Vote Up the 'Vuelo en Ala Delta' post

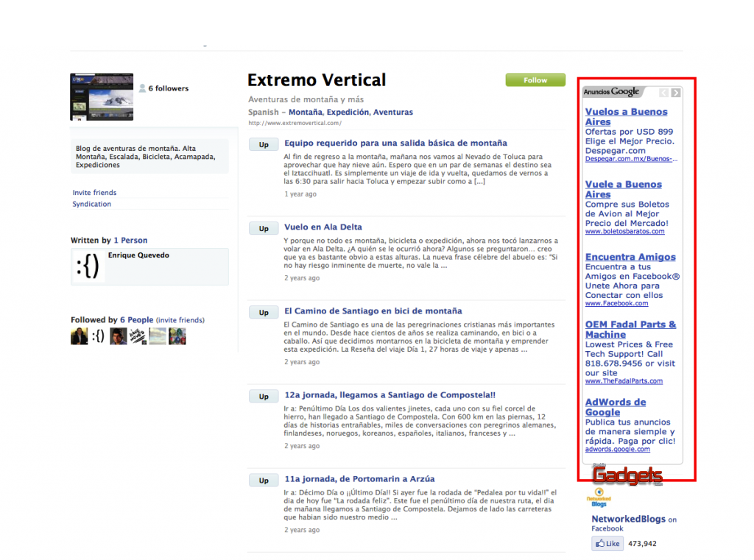coord(264,228)
